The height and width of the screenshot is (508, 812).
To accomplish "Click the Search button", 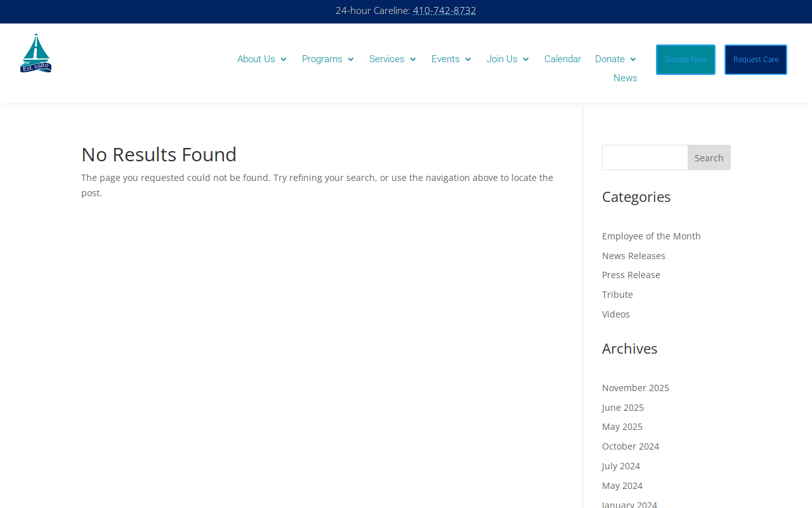I will point(709,157).
